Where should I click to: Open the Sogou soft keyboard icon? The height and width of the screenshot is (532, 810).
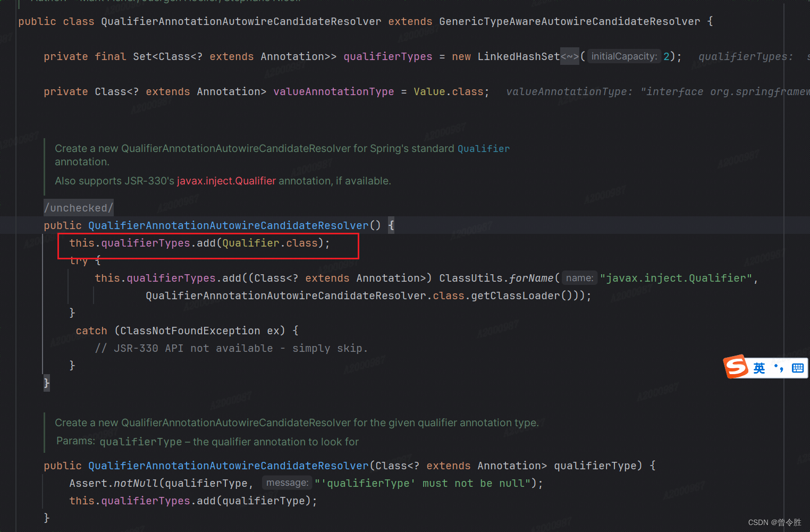pyautogui.click(x=797, y=368)
